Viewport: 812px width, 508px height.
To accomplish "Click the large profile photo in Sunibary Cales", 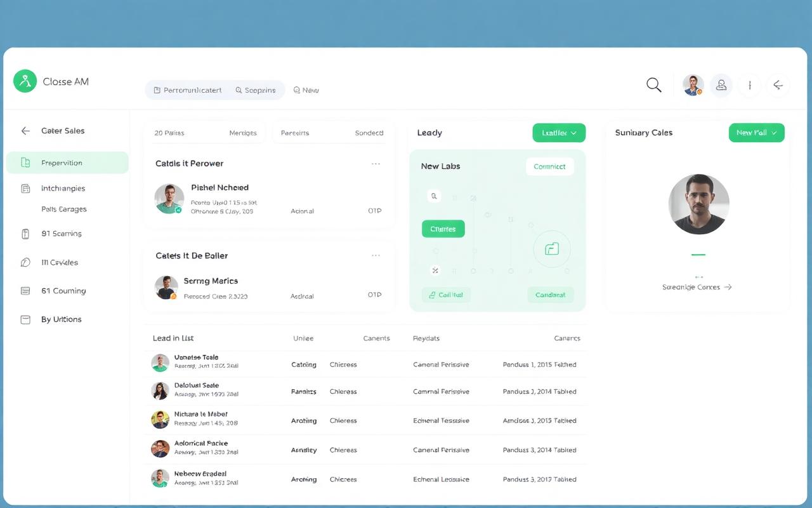I will pos(698,204).
